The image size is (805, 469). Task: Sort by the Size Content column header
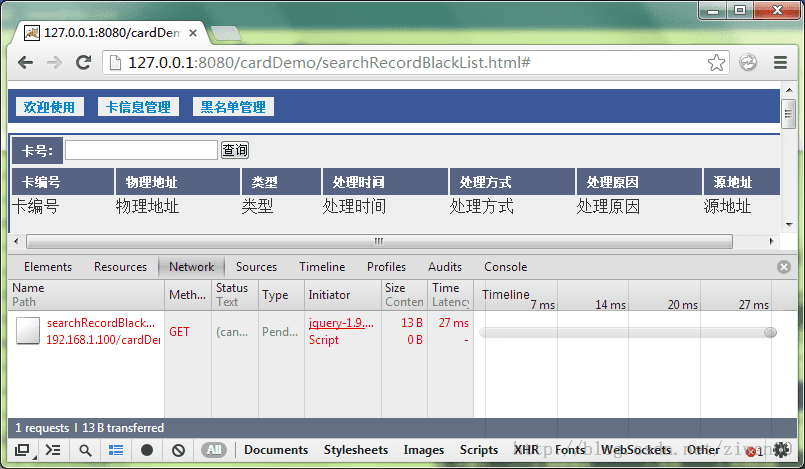[x=404, y=295]
